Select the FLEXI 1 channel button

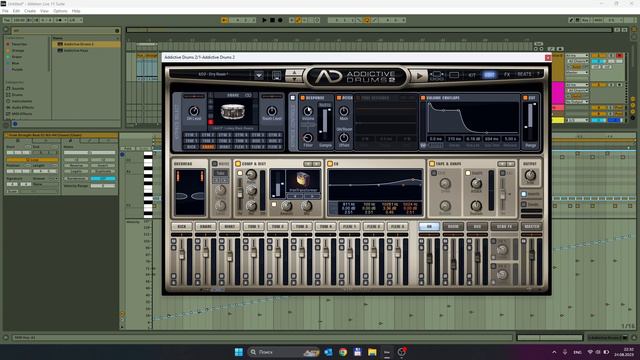coord(349,226)
